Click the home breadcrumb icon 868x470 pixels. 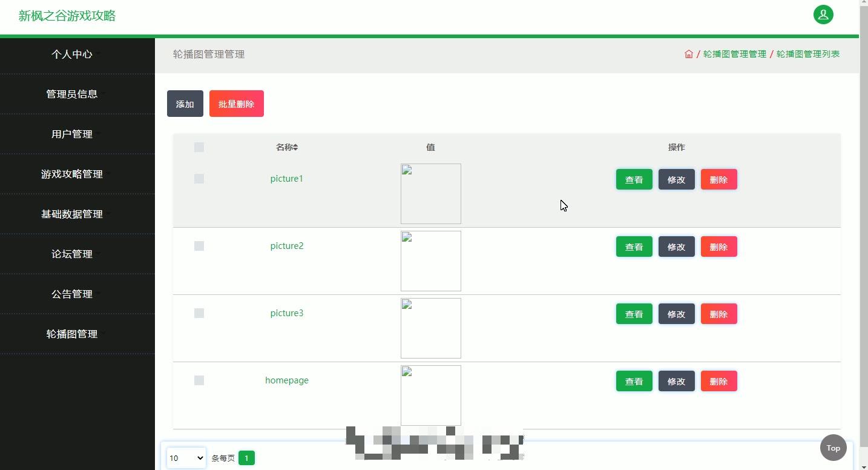tap(689, 54)
